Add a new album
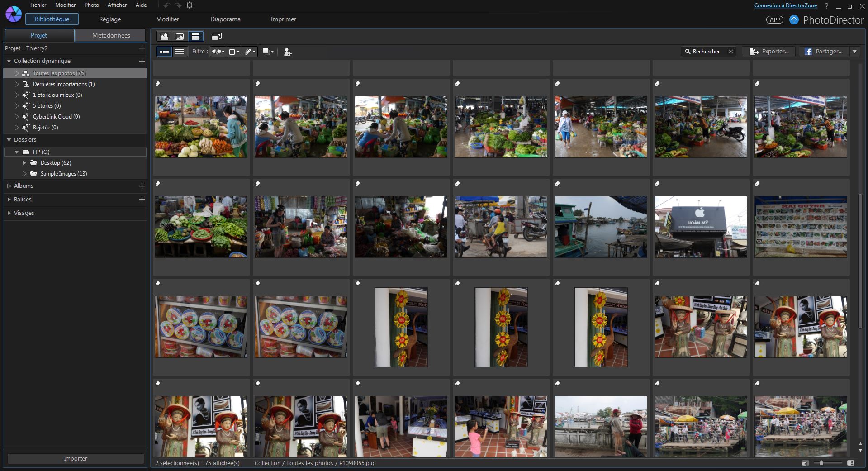This screenshot has width=868, height=471. tap(142, 186)
